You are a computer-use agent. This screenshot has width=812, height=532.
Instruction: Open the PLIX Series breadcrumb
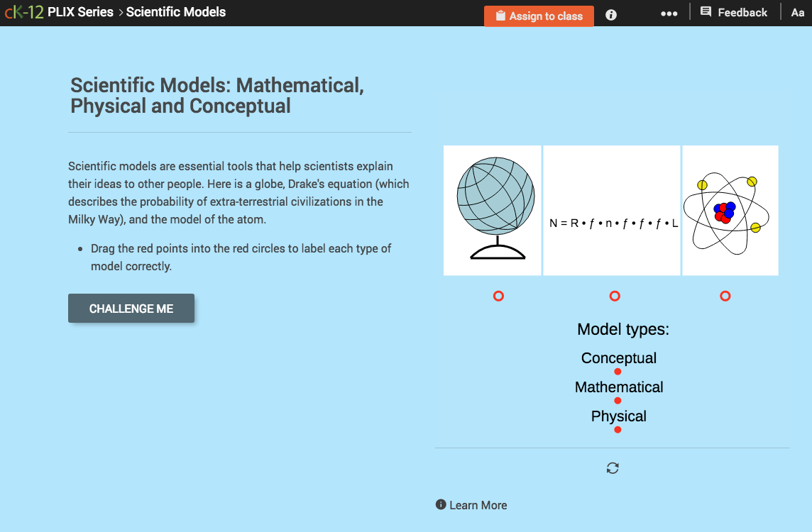[80, 11]
